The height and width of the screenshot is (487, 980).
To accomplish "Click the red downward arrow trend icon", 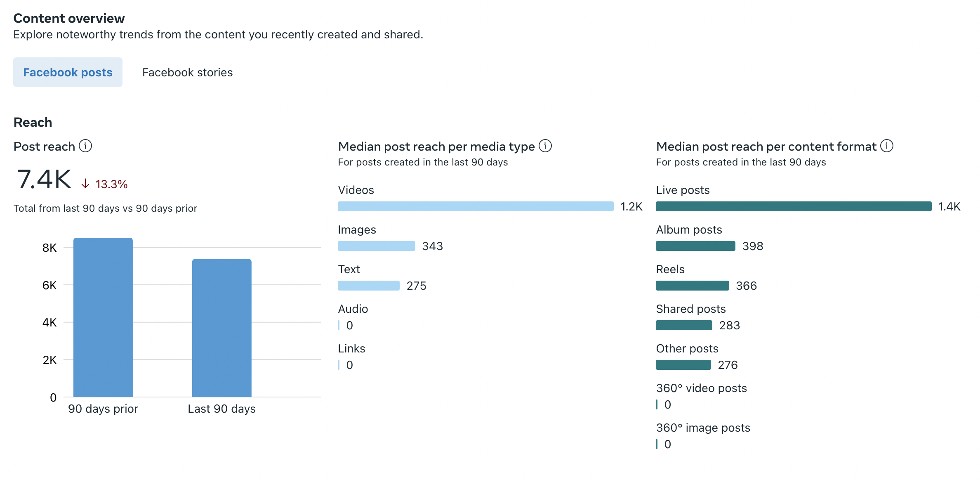I will 85,184.
